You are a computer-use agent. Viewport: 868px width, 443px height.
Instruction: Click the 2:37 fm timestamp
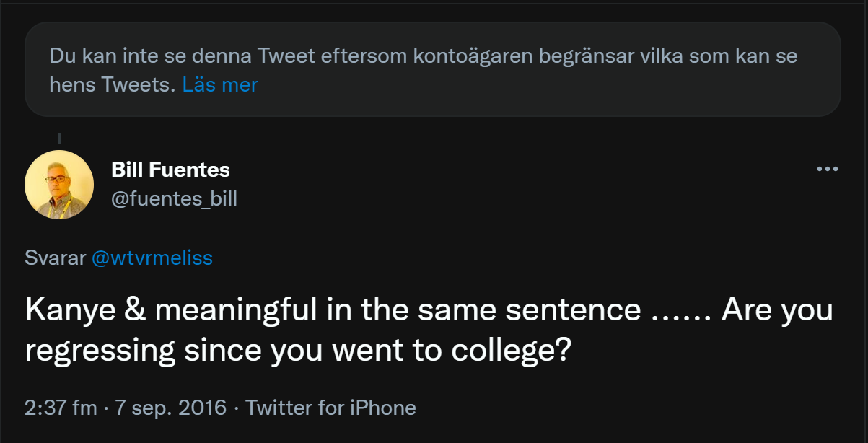coord(61,408)
